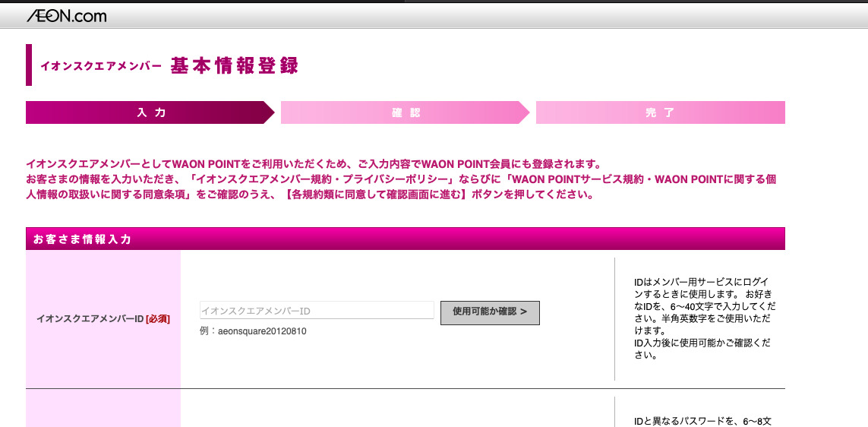Image resolution: width=868 pixels, height=427 pixels.
Task: Focus the イオンスクエアメンバーID input field
Action: coord(317,311)
